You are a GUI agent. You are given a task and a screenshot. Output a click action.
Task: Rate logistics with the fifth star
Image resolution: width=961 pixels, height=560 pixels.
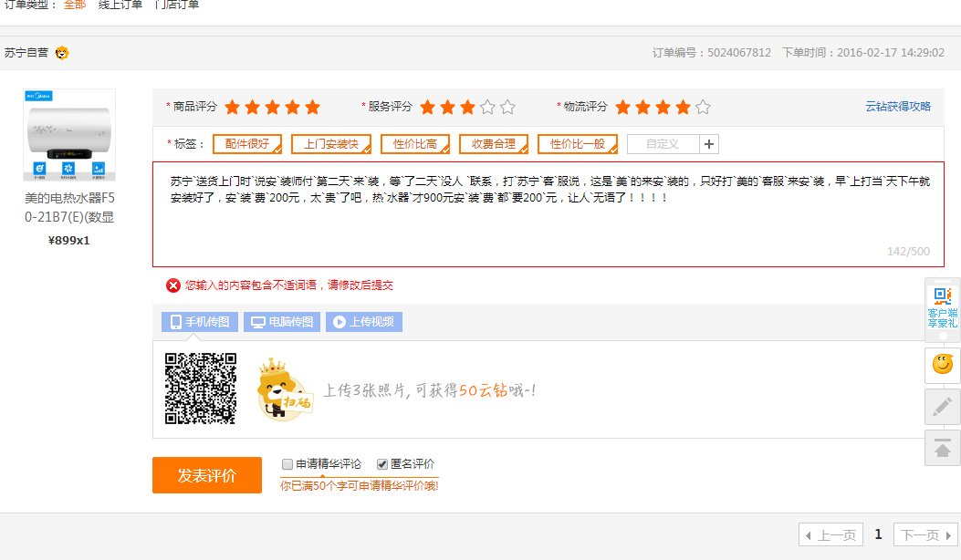pyautogui.click(x=703, y=108)
